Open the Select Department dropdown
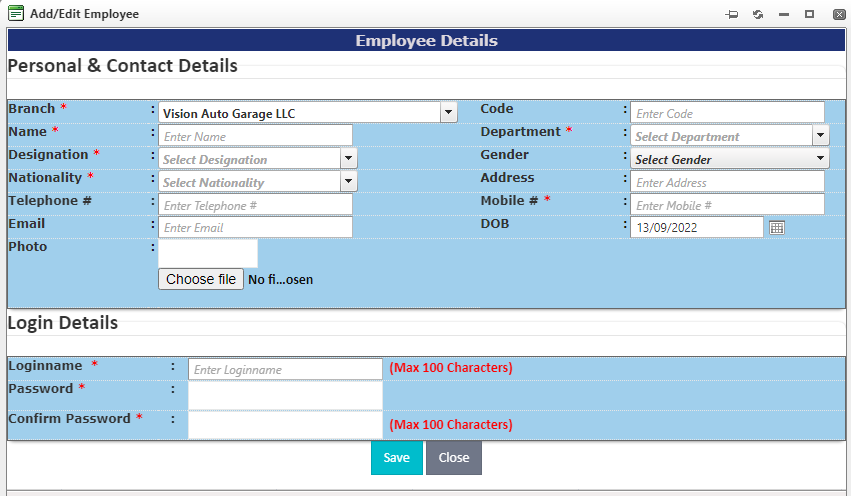 [x=820, y=136]
